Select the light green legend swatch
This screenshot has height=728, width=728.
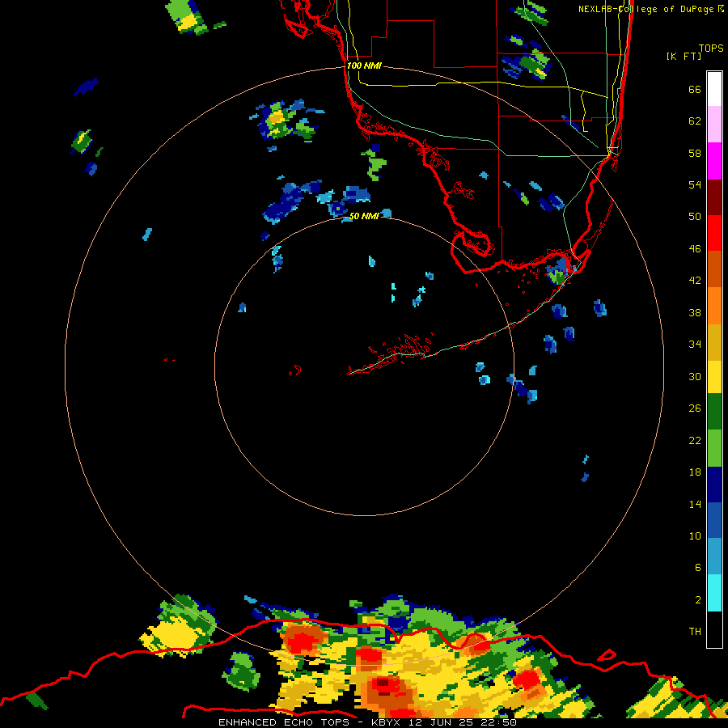coord(714,448)
